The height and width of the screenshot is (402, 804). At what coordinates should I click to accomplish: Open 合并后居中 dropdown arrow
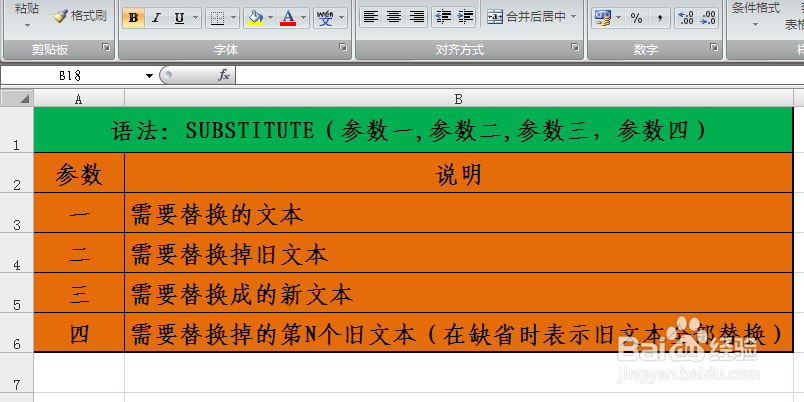point(573,17)
